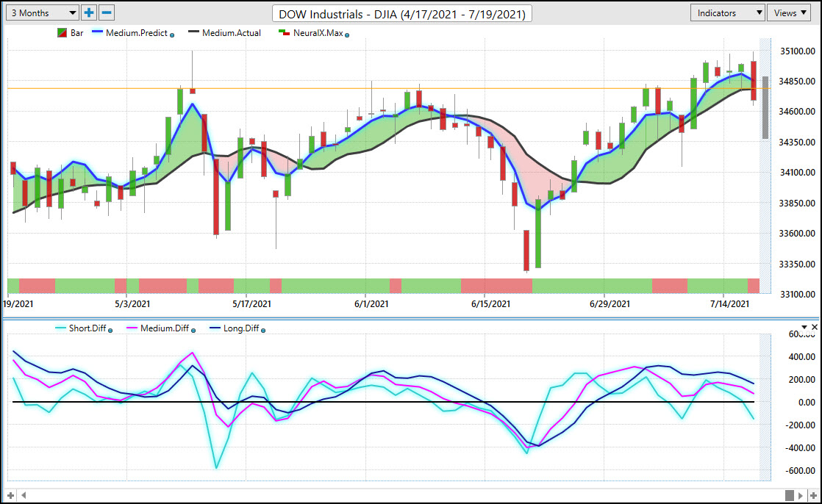The height and width of the screenshot is (504, 822).
Task: Click the Long.Diff dark blue line swatch
Action: click(215, 328)
